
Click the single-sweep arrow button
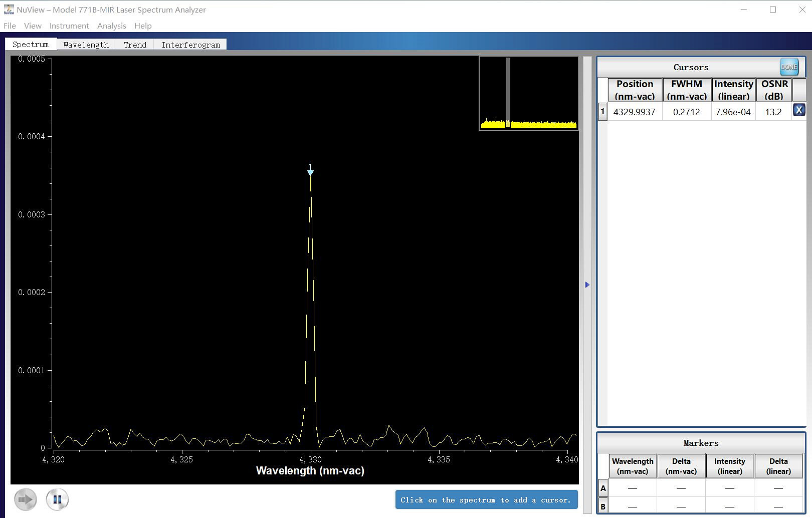(26, 499)
